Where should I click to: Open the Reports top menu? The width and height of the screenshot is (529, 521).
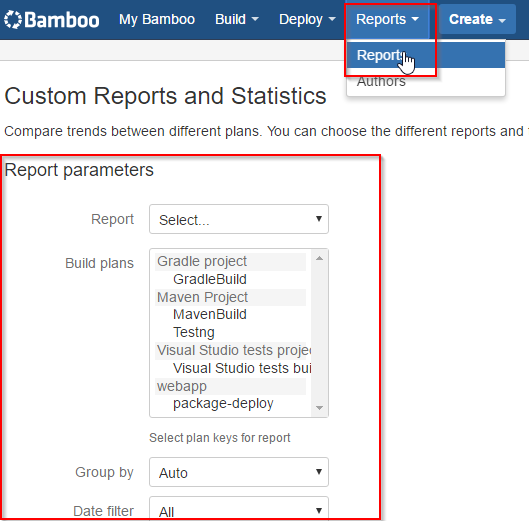387,19
